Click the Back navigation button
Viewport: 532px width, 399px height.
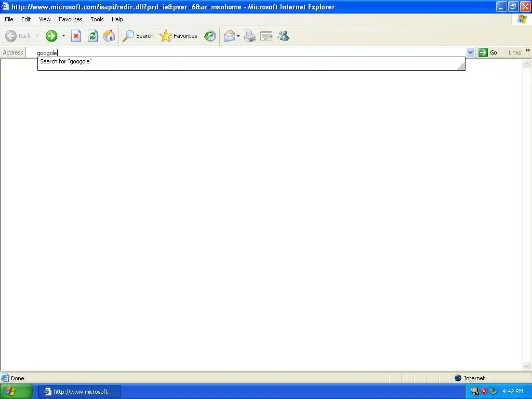(18, 36)
